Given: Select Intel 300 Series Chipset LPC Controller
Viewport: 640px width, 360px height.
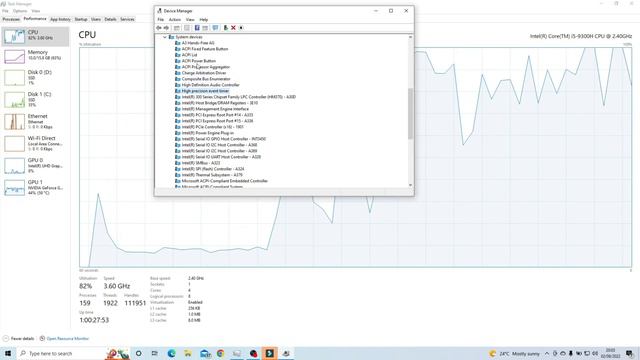Looking at the screenshot, I should click(x=239, y=97).
